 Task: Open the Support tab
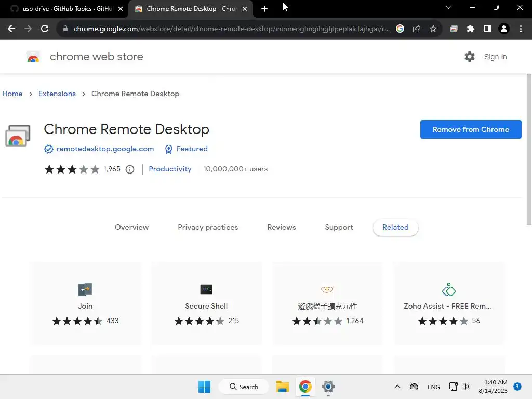coord(339,228)
